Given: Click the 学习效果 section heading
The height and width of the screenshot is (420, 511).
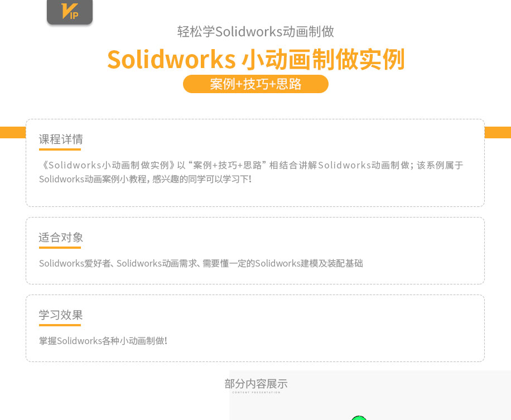Looking at the screenshot, I should click(x=61, y=315).
